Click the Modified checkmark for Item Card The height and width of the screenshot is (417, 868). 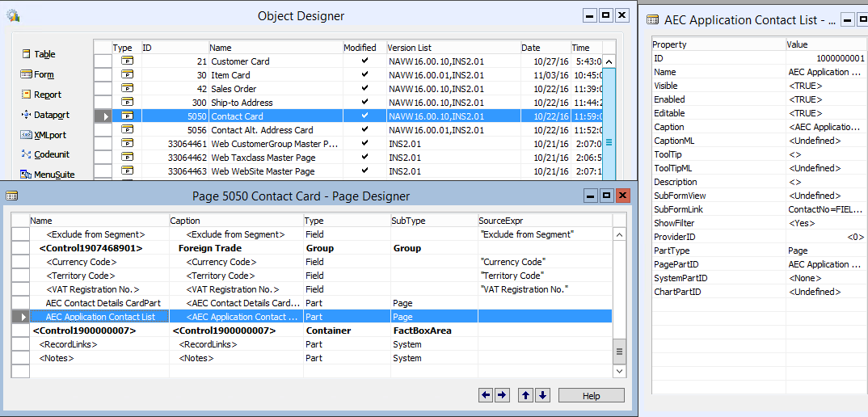click(364, 75)
